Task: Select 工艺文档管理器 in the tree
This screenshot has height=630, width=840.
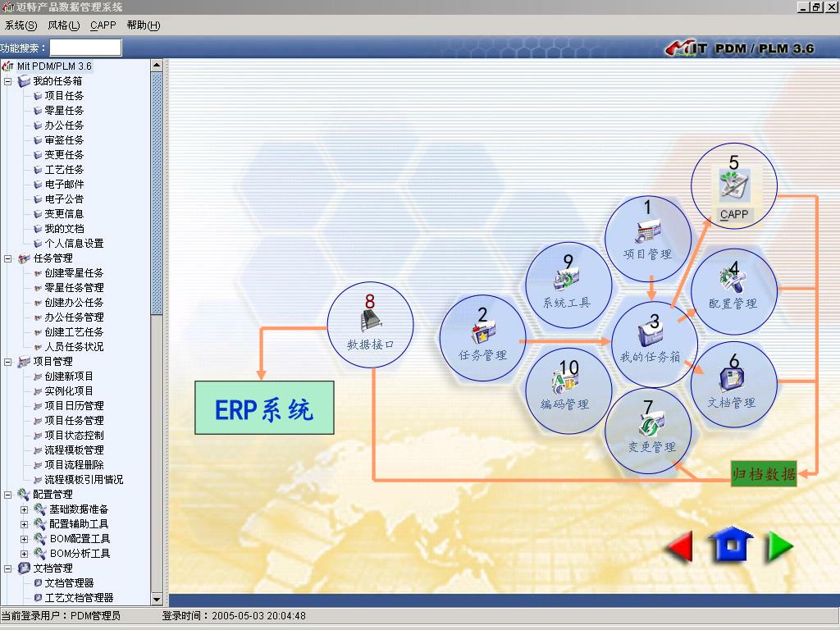Action: (79, 598)
